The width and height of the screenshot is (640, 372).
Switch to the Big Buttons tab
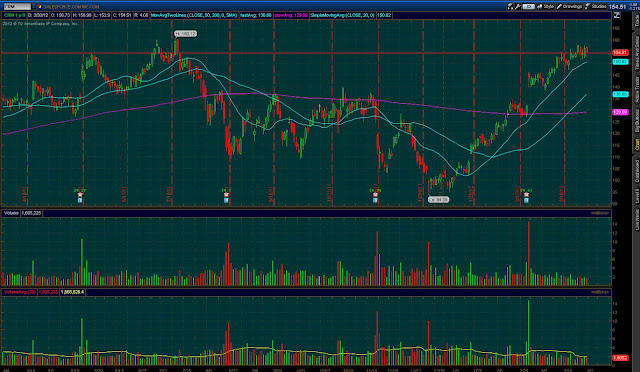click(x=636, y=120)
